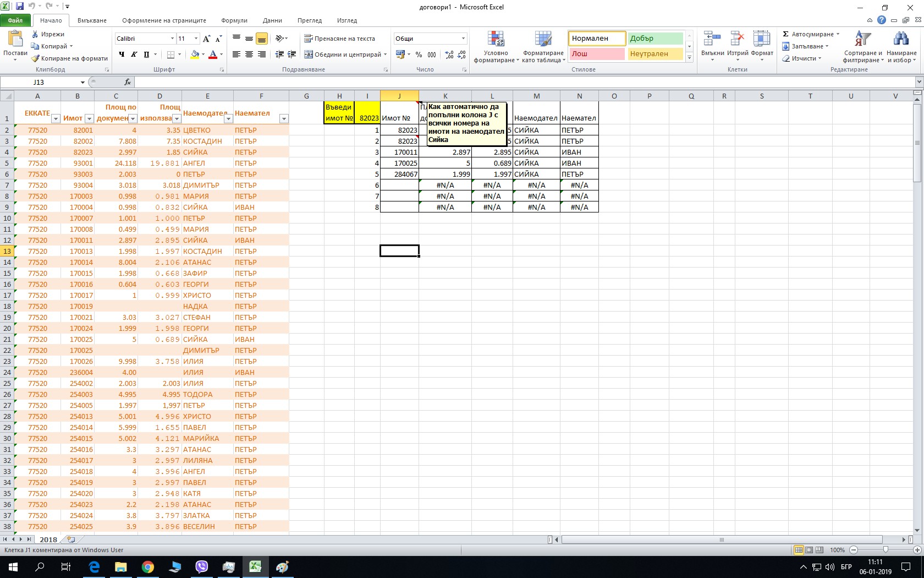Image resolution: width=924 pixels, height=578 pixels.
Task: Open the Calibri font name dropdown
Action: point(172,39)
